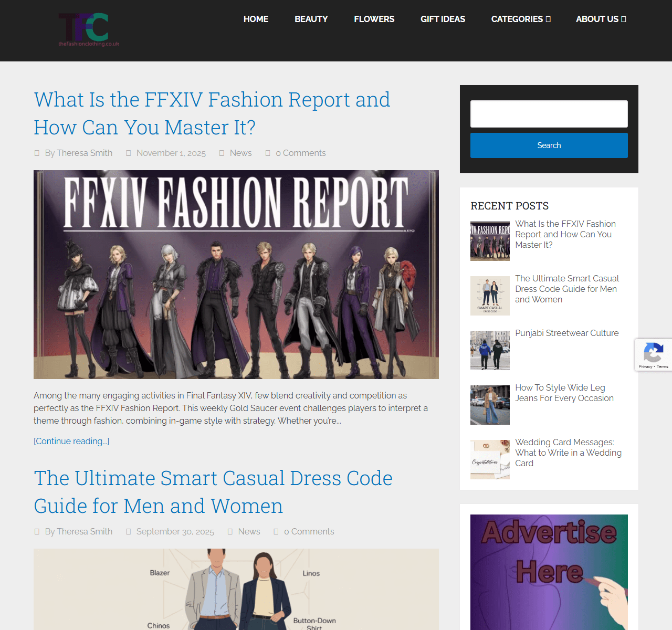Open the Flowers menu link

(374, 19)
